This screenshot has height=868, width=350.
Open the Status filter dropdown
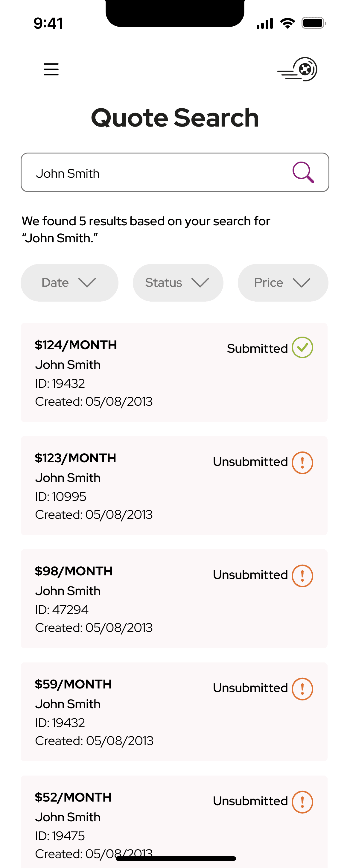click(x=178, y=283)
